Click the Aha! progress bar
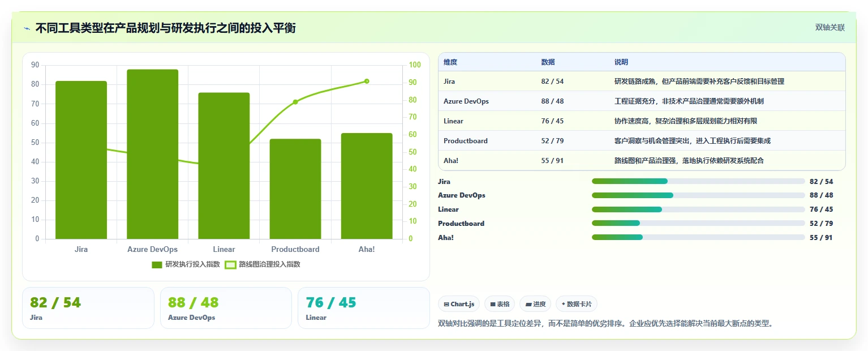This screenshot has height=351, width=868. tap(698, 237)
